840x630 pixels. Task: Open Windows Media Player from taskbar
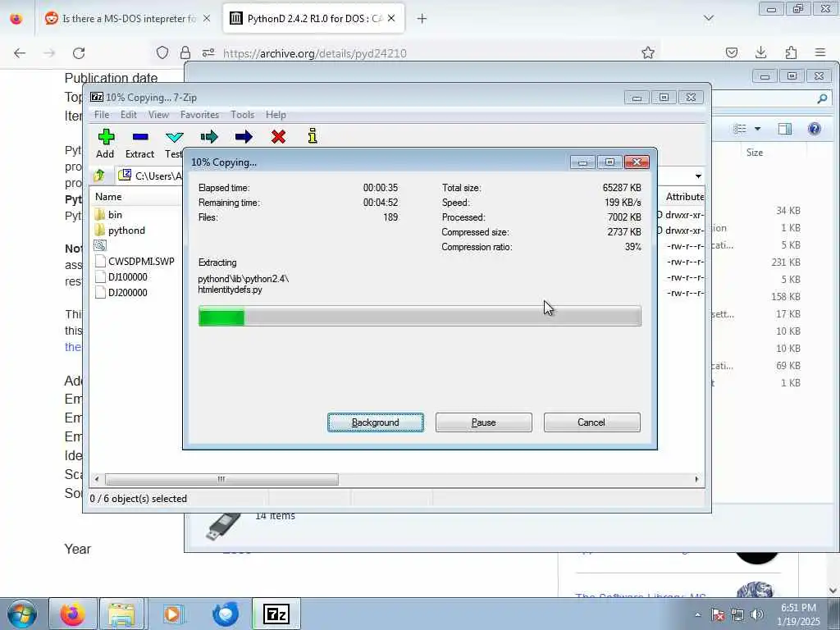(x=173, y=614)
